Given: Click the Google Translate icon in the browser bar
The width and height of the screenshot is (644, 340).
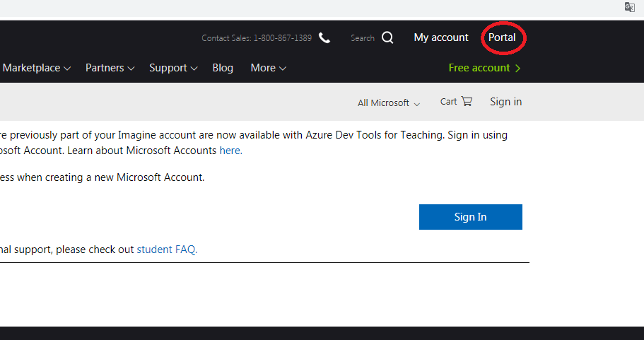Looking at the screenshot, I should tap(629, 7).
